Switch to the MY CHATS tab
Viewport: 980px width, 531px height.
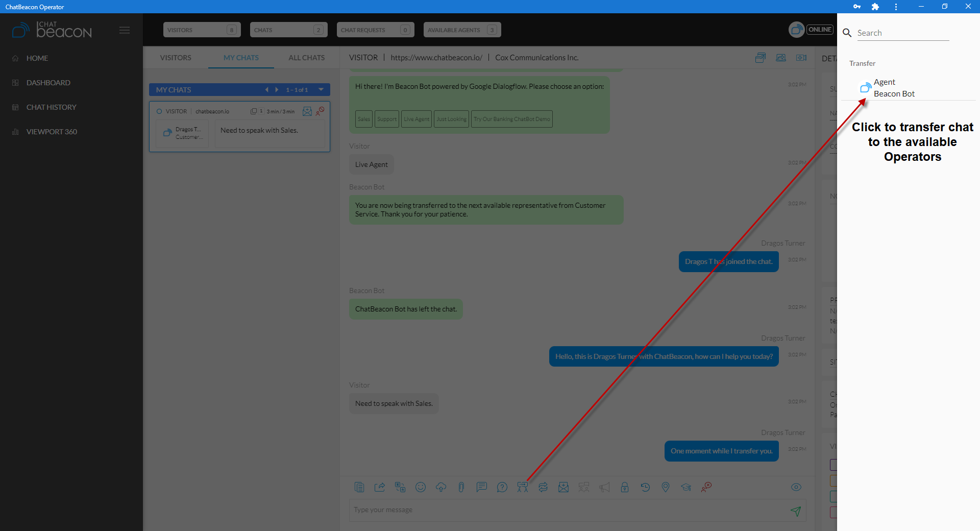[x=241, y=58]
